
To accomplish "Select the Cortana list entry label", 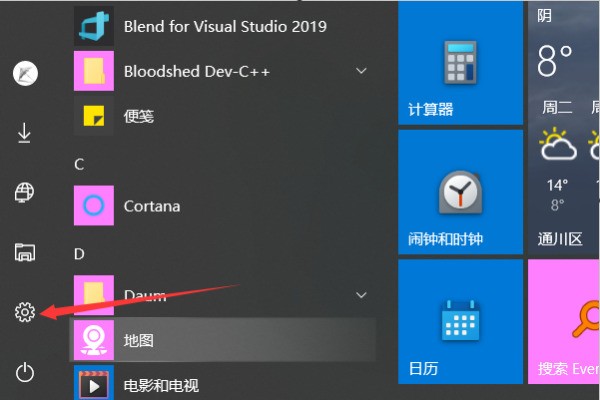I will click(x=152, y=206).
